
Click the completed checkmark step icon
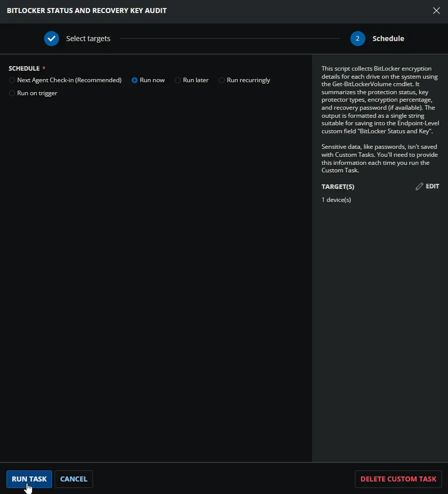pos(52,39)
